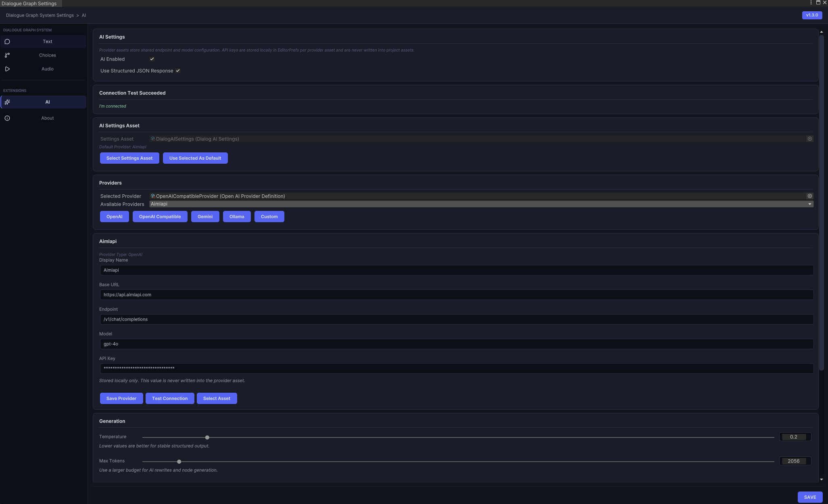Click the Audio play icon
The image size is (828, 504).
7,69
